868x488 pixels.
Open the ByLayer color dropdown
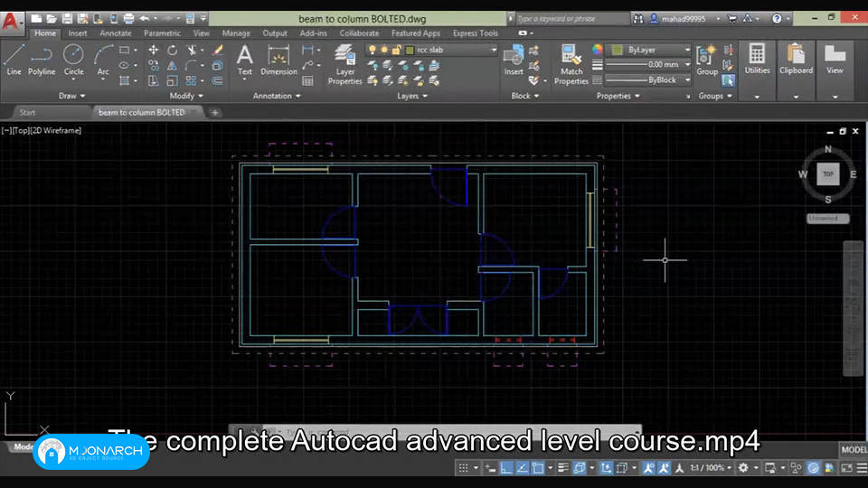click(x=687, y=50)
